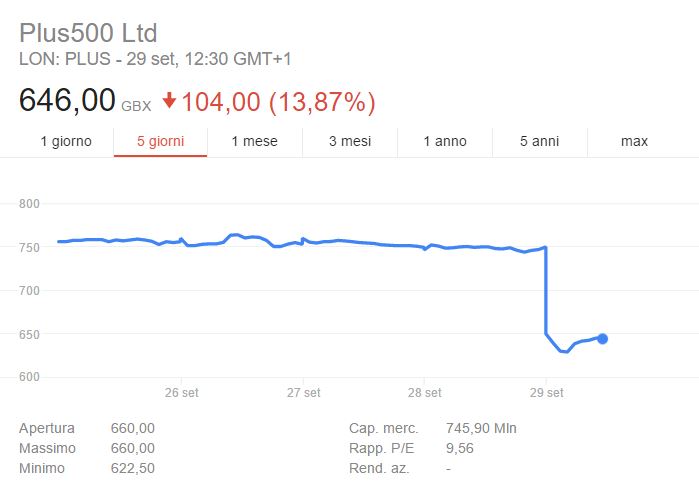Viewport: 699px width, 493px height.
Task: Click the Rapp. P/E value 9,56
Action: pos(460,448)
